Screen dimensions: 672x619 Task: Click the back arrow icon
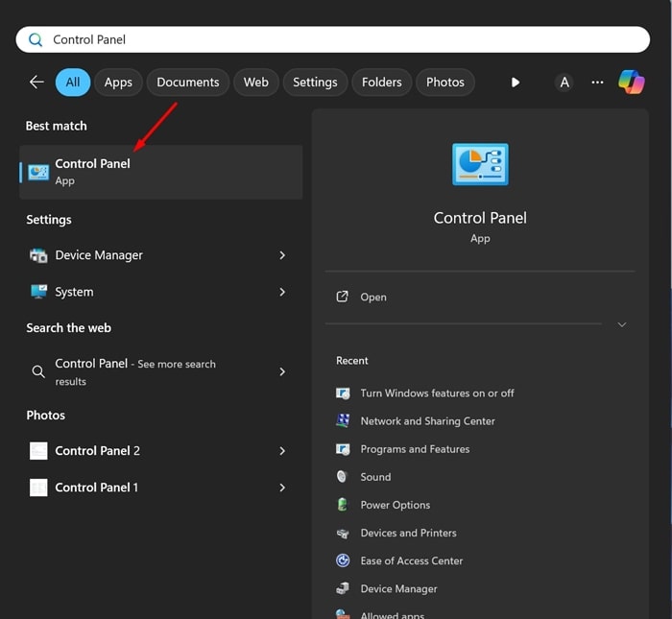point(36,83)
